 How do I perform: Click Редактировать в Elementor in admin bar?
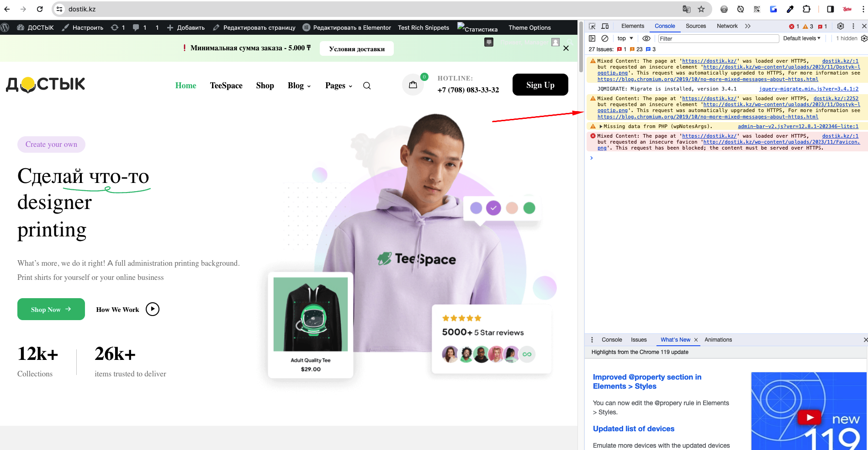(347, 27)
